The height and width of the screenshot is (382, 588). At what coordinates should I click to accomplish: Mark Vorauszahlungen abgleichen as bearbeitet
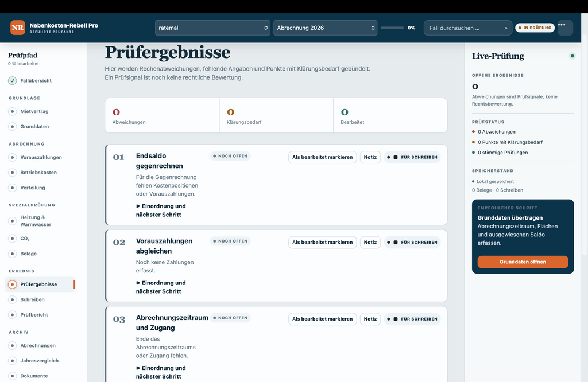click(323, 242)
